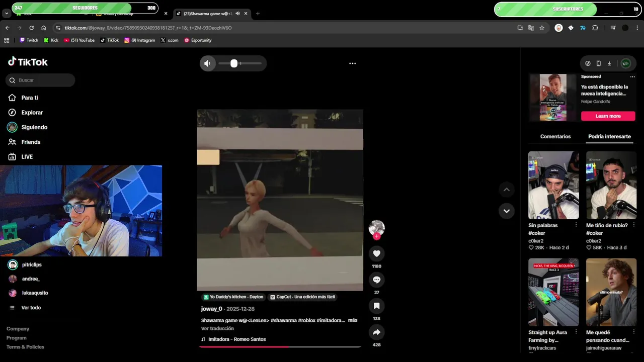
Task: Open options for 'Me quedé pensando' video
Action: (x=634, y=332)
